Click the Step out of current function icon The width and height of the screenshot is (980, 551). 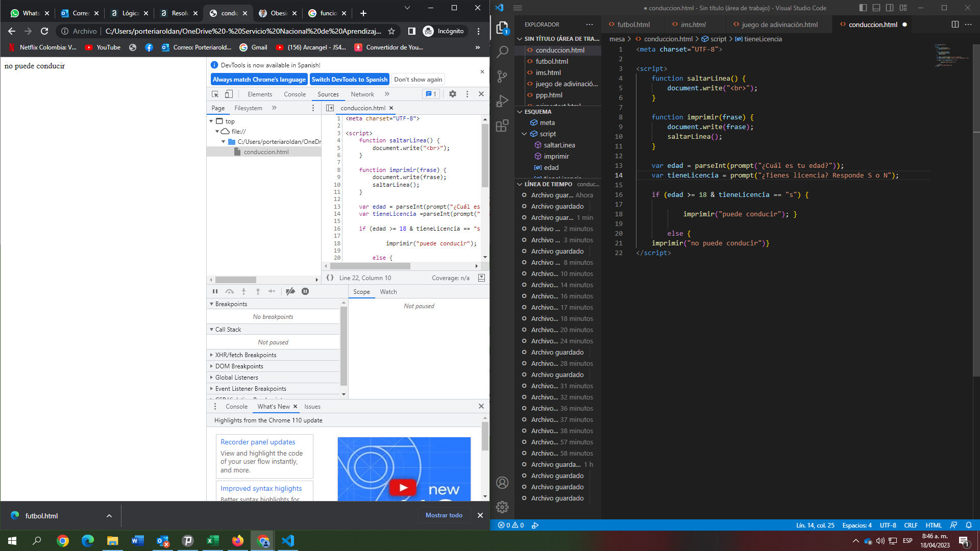pos(258,291)
